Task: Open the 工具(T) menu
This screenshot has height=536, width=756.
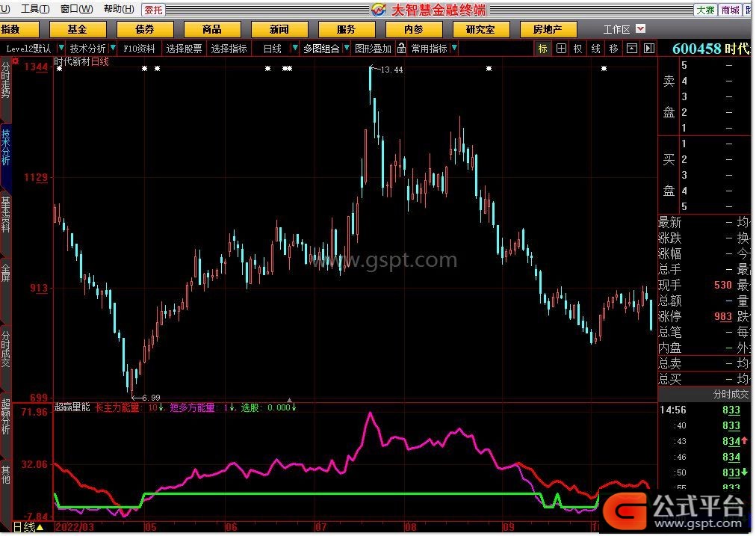Action: click(x=35, y=9)
